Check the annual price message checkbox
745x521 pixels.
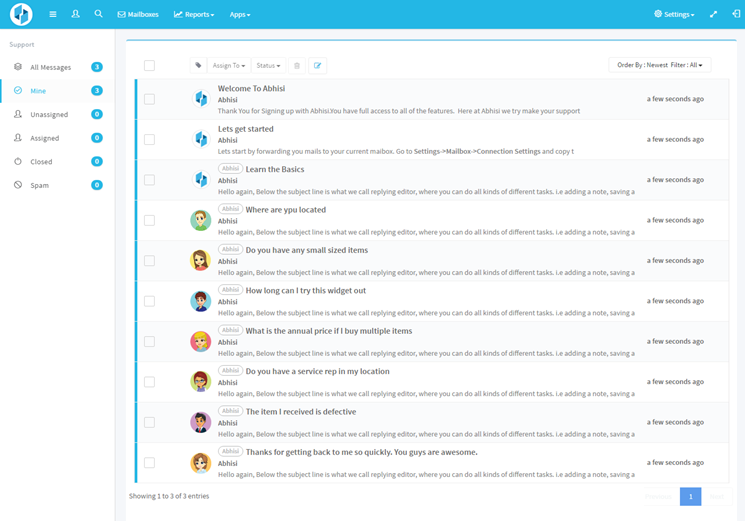coord(149,341)
